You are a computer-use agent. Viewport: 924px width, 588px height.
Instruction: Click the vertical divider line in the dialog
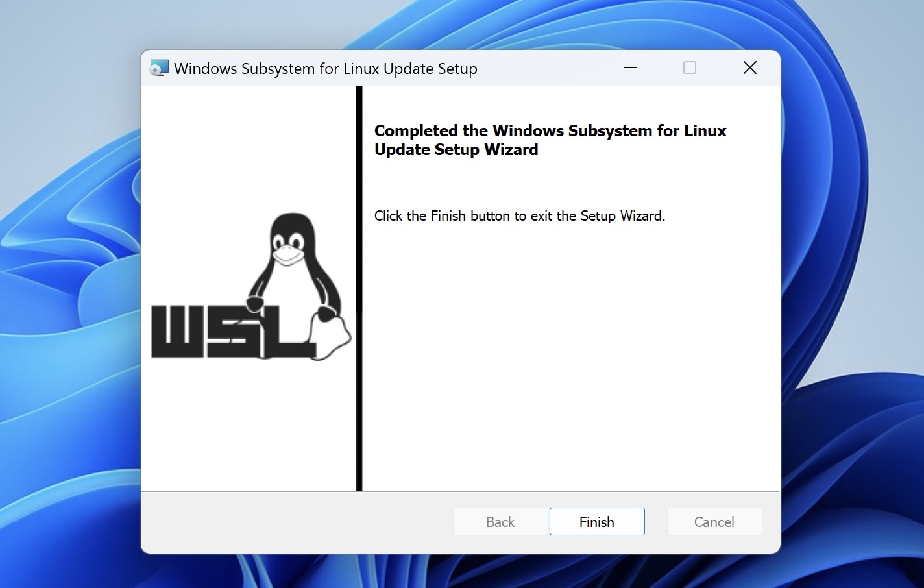coord(359,292)
